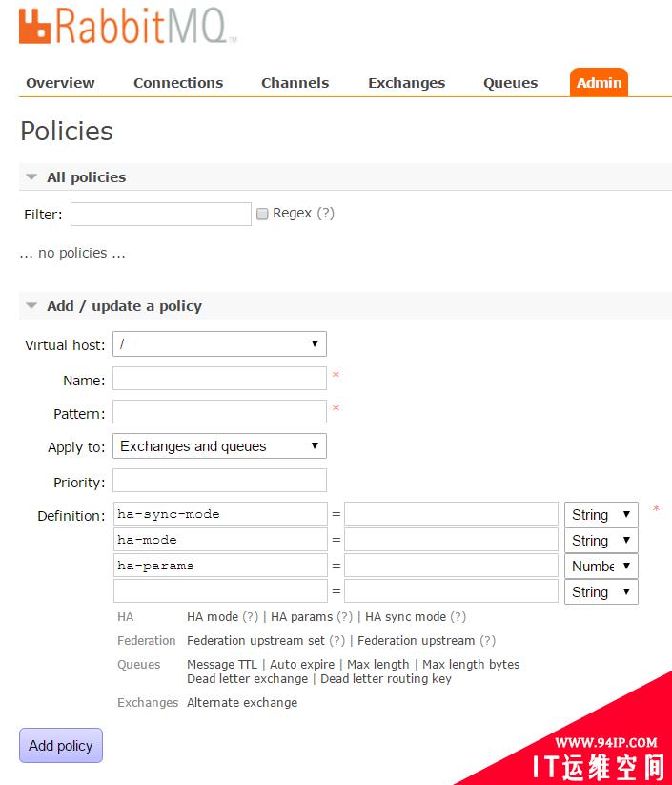
Task: Go to the Channels tab
Action: (x=295, y=83)
